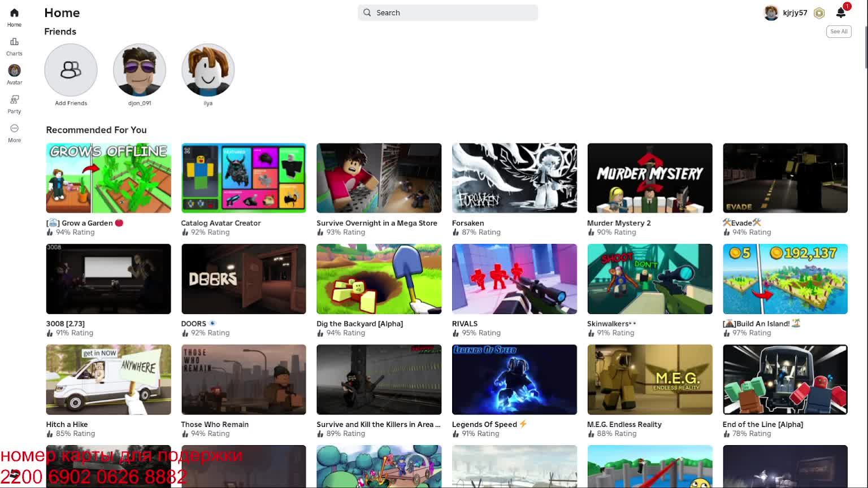The width and height of the screenshot is (868, 488).
Task: Focus the Search input field
Action: pos(448,12)
